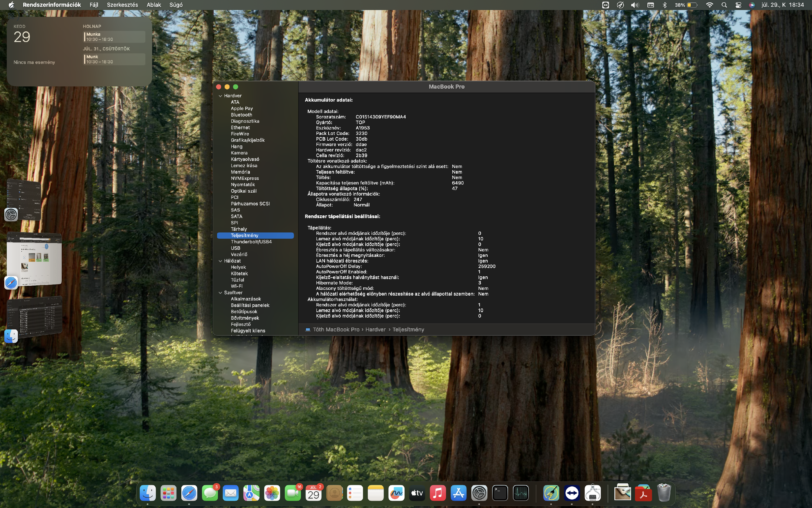The height and width of the screenshot is (508, 812).
Task: Open Notes app in the Dock
Action: [376, 493]
